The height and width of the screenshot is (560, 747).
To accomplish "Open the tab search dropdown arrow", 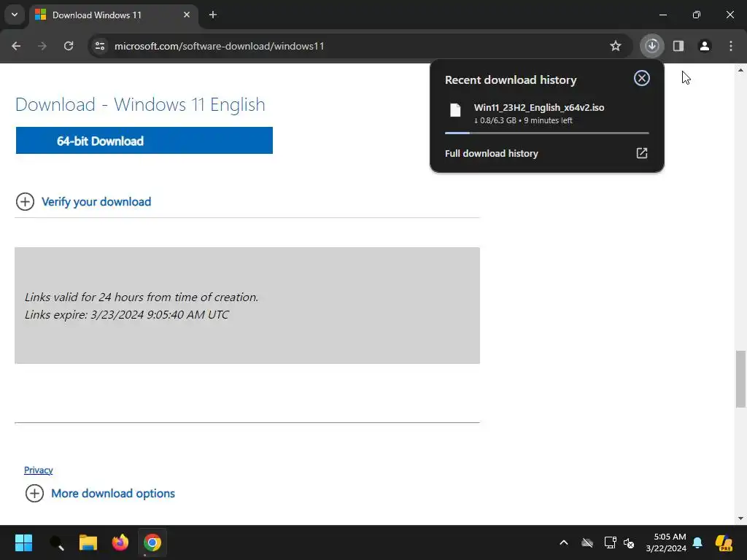I will click(x=15, y=15).
